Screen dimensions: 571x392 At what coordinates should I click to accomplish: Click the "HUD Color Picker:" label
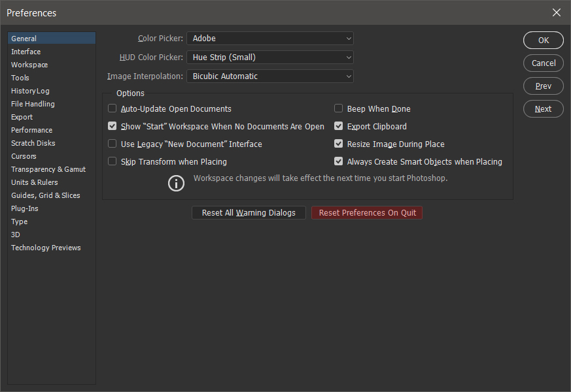click(x=151, y=57)
